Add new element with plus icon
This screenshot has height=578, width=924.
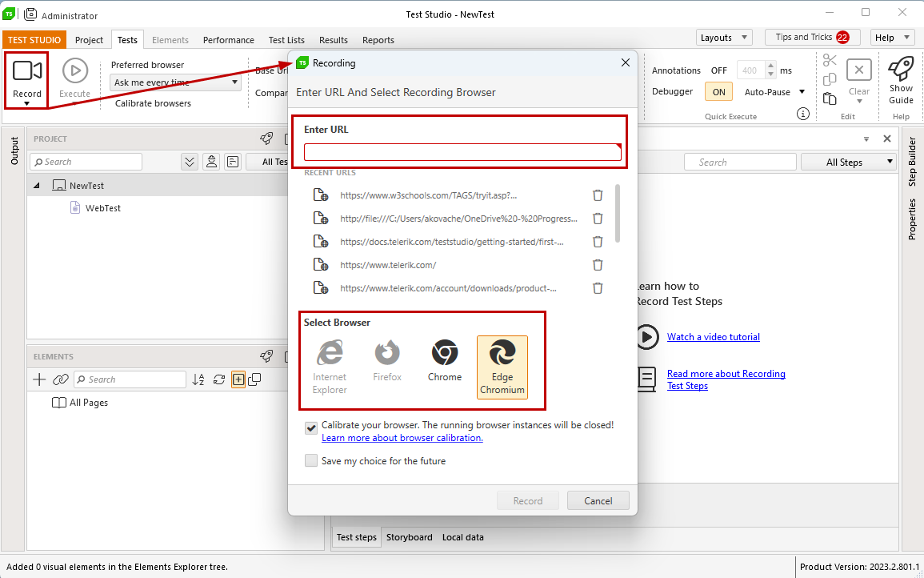(x=39, y=379)
